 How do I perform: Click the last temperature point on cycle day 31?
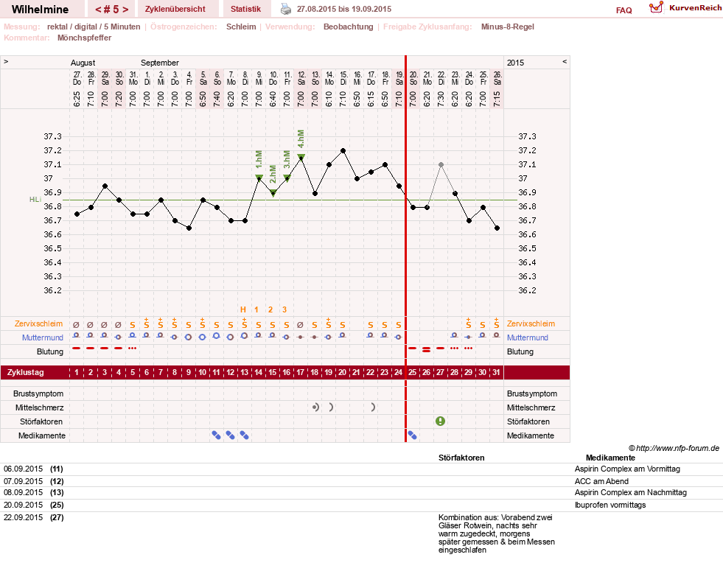point(497,228)
